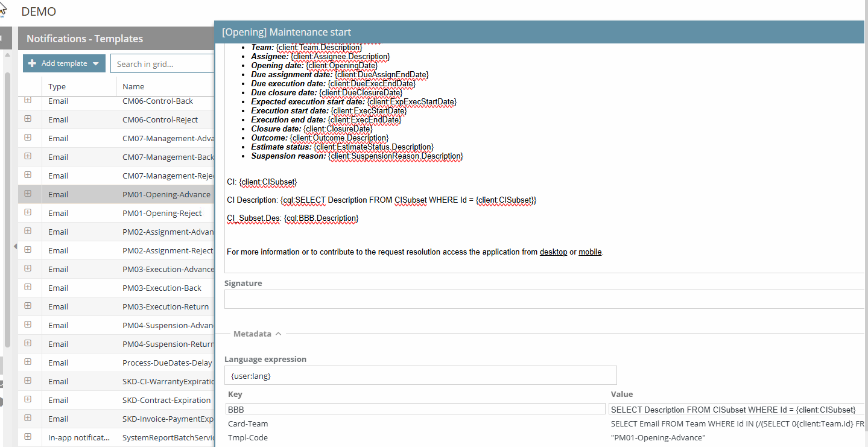
Task: Sort grid by Name column header
Action: click(133, 86)
